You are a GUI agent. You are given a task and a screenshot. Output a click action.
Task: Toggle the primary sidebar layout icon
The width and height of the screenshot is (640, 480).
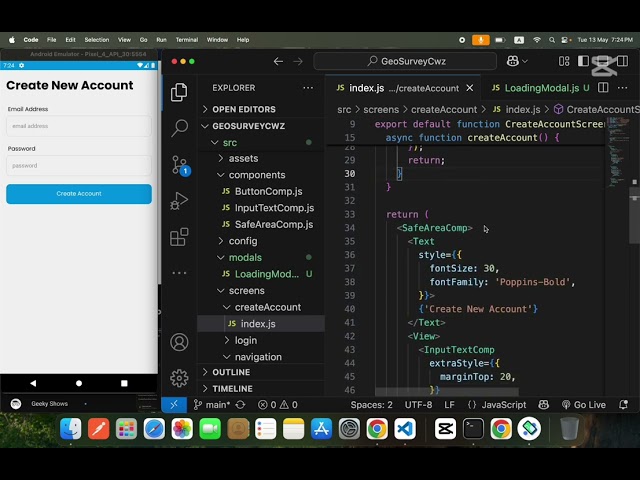tap(583, 61)
